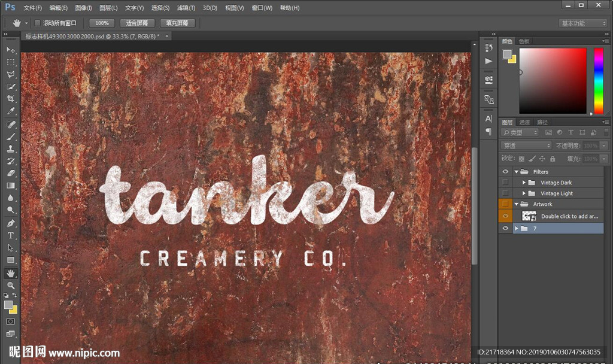Screen dimensions: 613x364
Task: Open the Filter menu
Action: (x=186, y=8)
